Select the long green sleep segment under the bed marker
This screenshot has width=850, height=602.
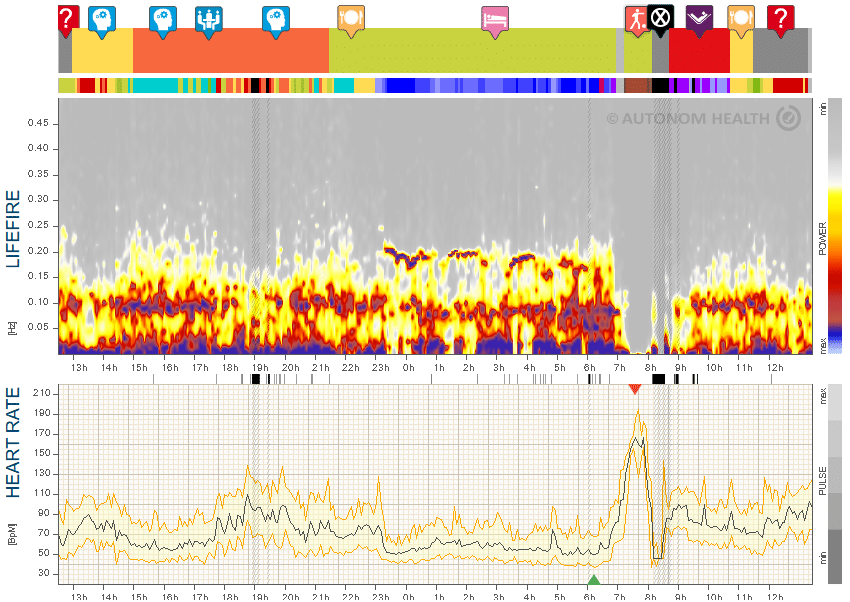[472, 50]
